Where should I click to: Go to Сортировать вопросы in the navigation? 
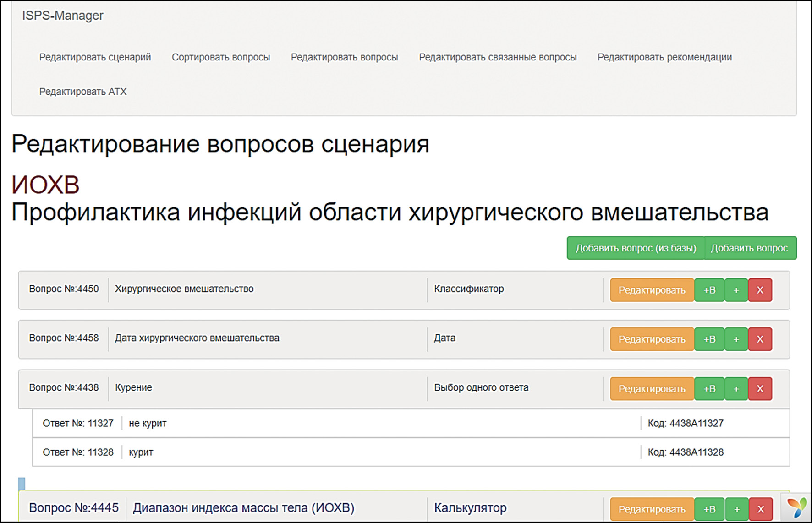[x=220, y=57]
